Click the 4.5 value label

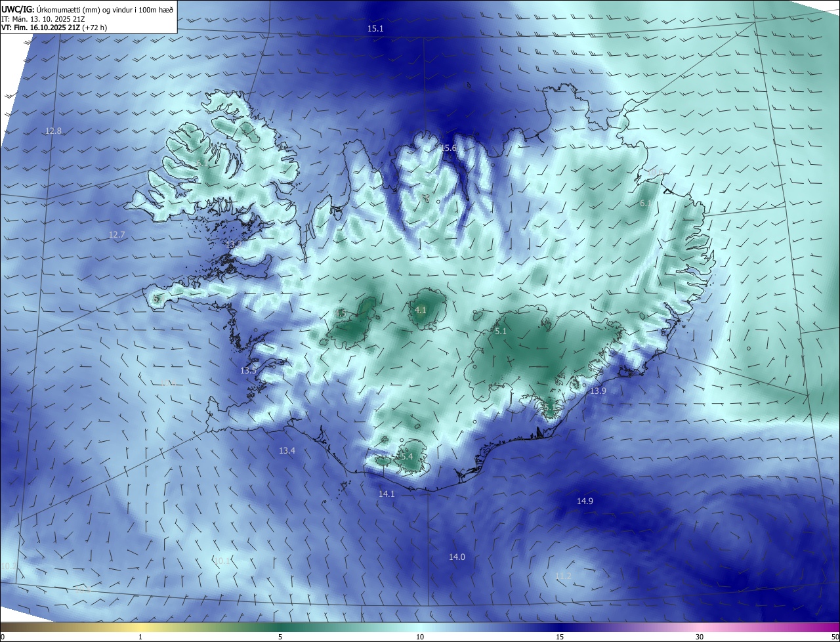point(341,314)
